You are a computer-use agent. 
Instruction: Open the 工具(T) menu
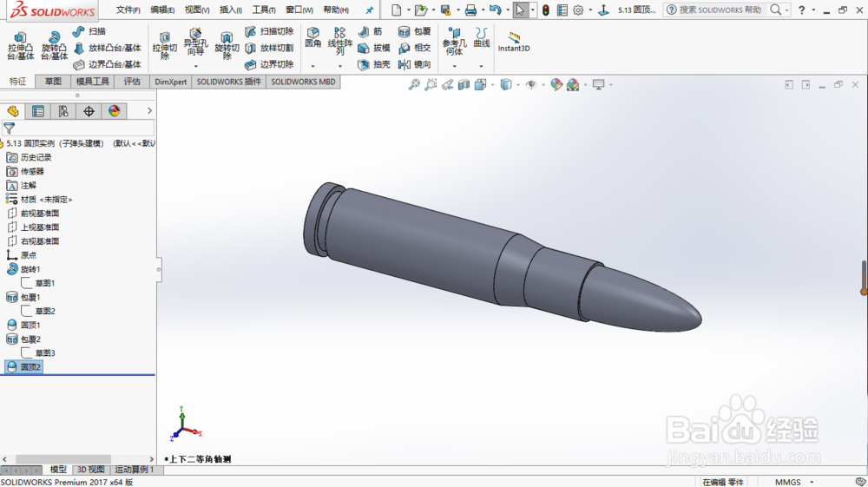(x=264, y=10)
